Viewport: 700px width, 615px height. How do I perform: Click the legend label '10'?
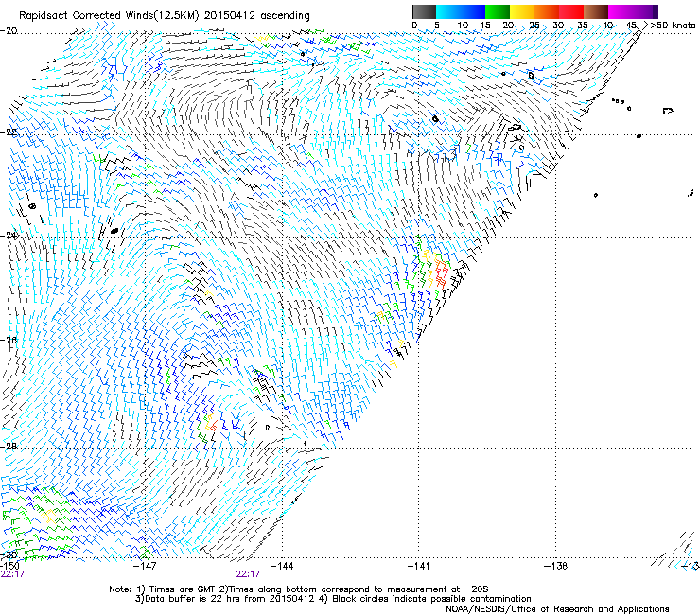tap(462, 26)
